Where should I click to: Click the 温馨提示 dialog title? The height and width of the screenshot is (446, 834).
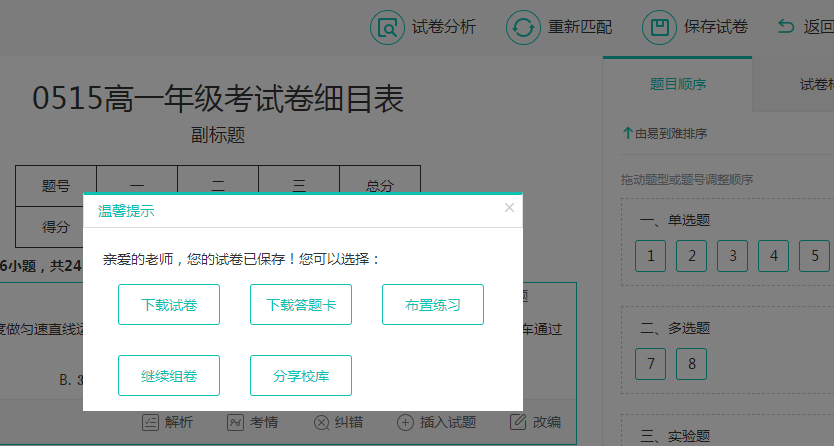(x=126, y=211)
